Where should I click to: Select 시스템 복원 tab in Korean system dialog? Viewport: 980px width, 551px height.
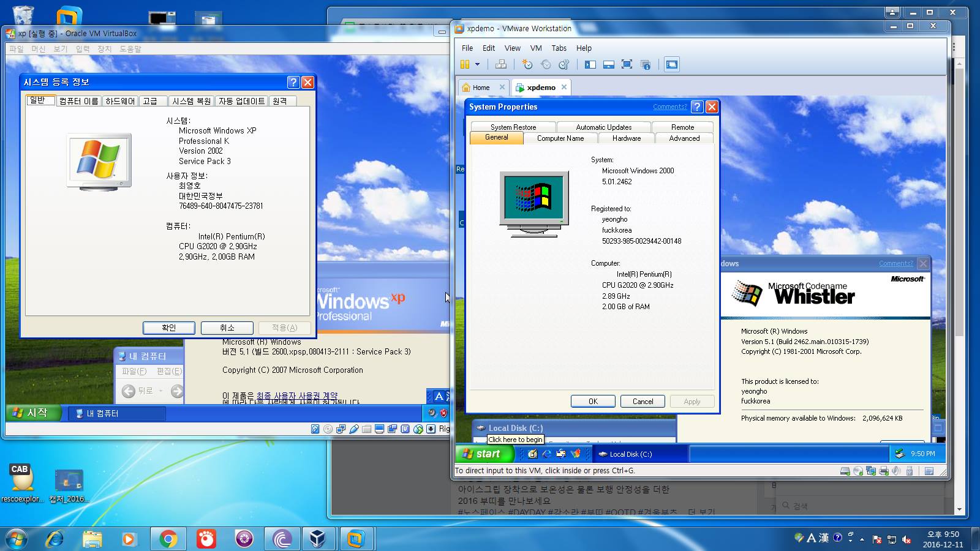point(192,101)
